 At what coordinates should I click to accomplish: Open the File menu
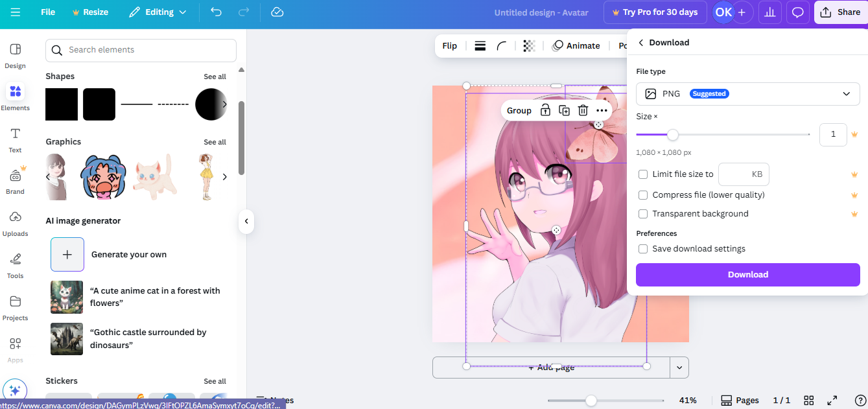47,12
